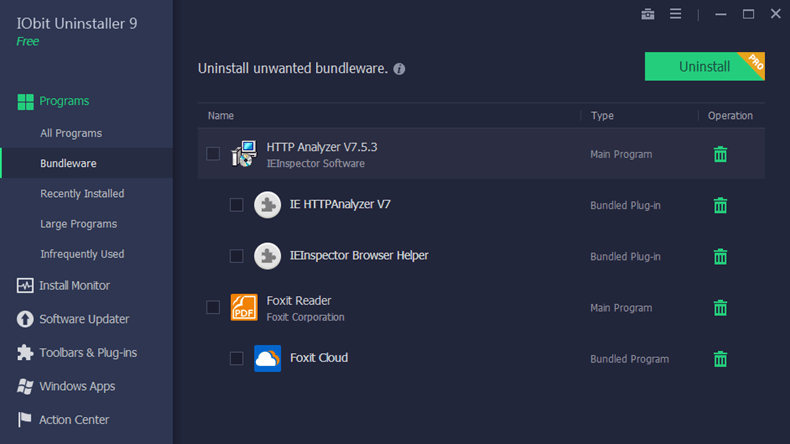Click the IEInspector Browser Helper name
Viewport: 790px width, 444px height.
pyautogui.click(x=359, y=256)
